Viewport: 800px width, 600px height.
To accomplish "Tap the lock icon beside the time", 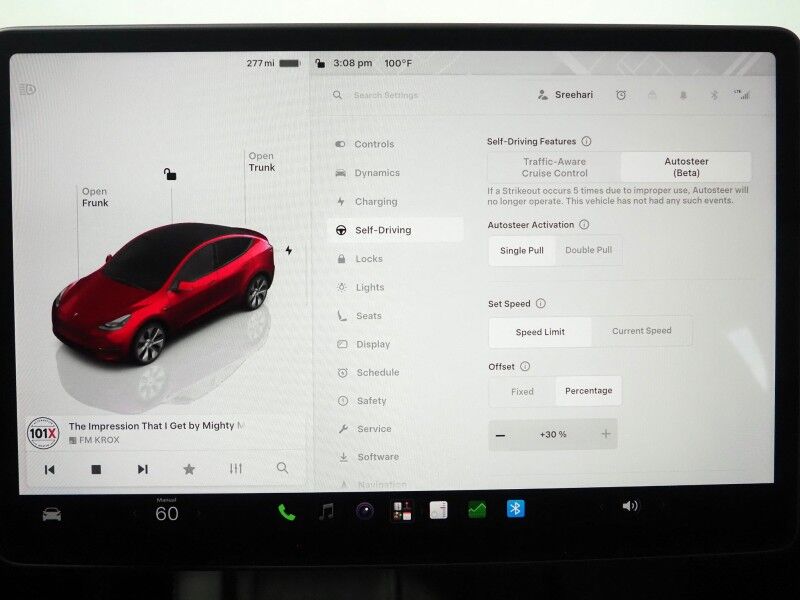I will (x=320, y=63).
